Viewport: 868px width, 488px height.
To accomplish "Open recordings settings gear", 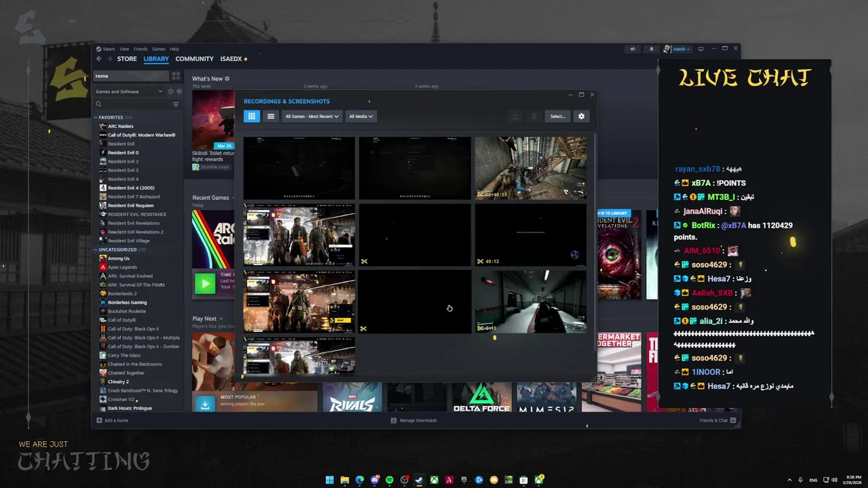I will (x=581, y=116).
